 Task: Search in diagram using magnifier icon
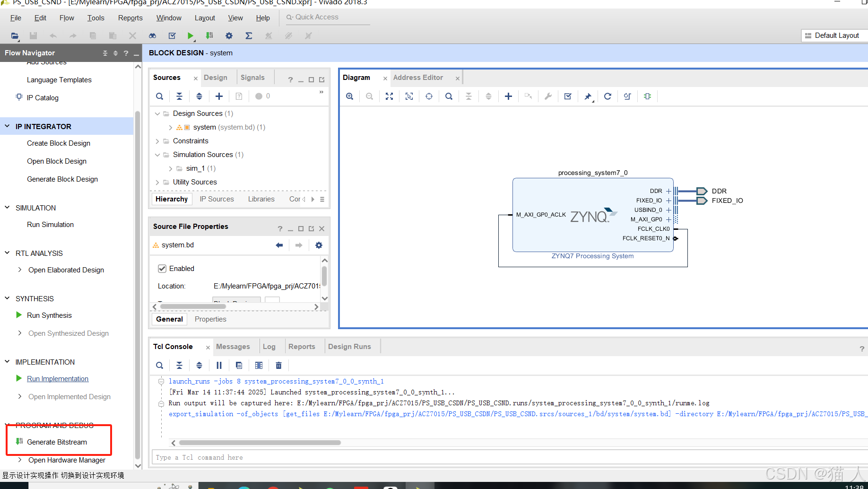(x=449, y=96)
